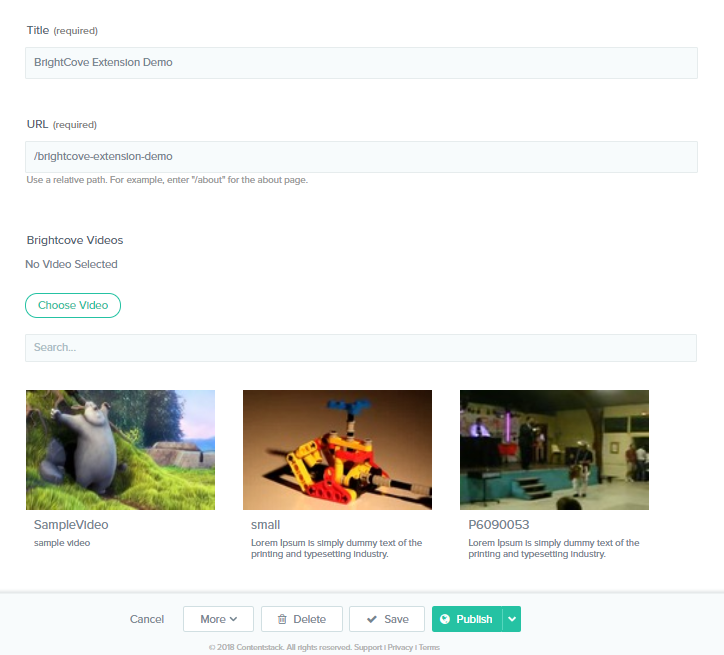Click the 'sample video' description
Image resolution: width=724 pixels, height=655 pixels.
point(62,543)
